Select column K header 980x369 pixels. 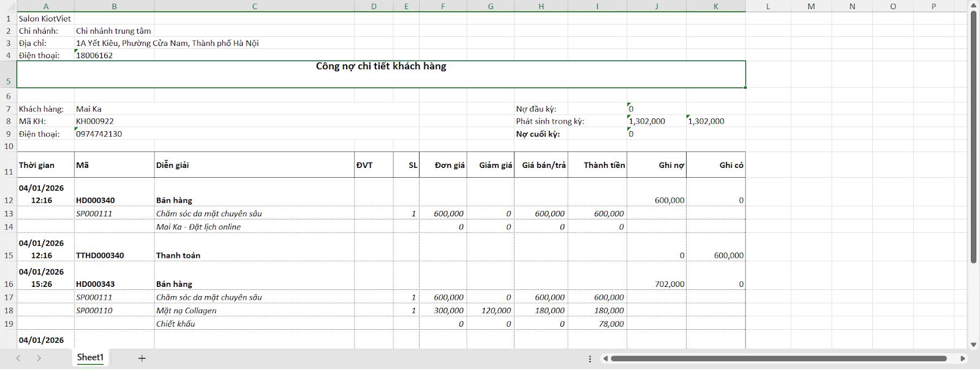click(716, 6)
